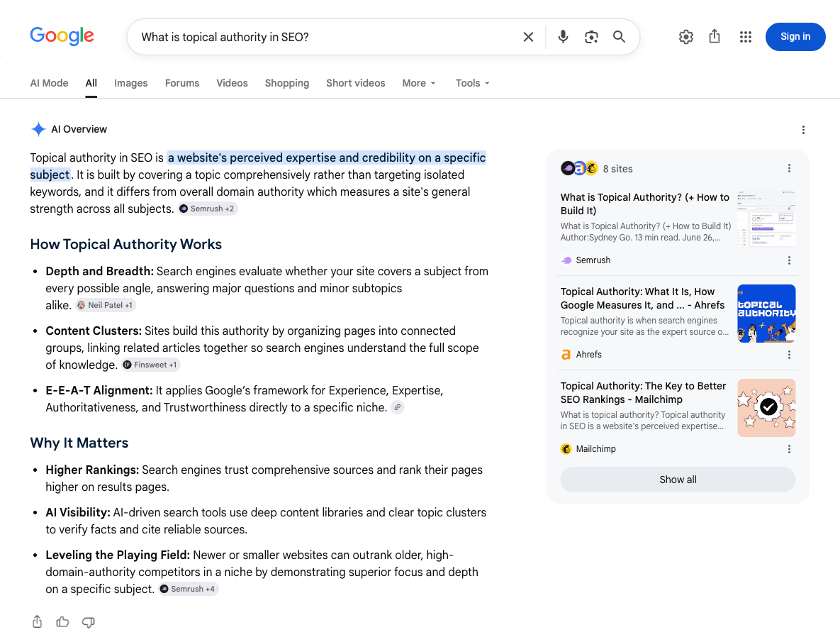Click the AI Overview sparkle icon
Image resolution: width=840 pixels, height=642 pixels.
pos(38,129)
